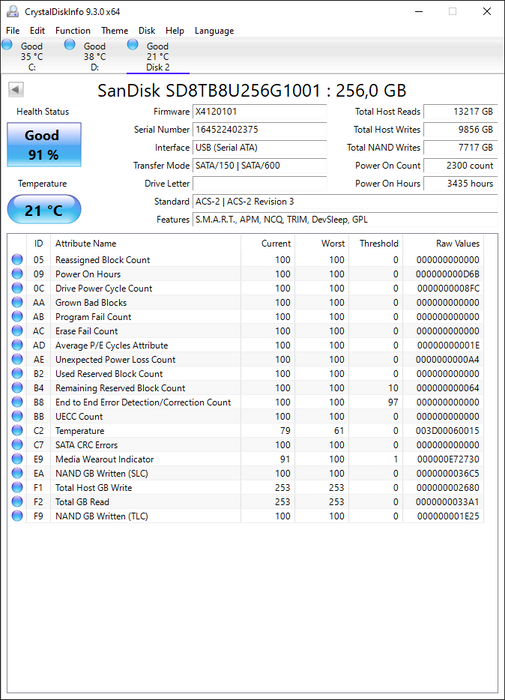Click the Total NAND Writes value 7717 GB
This screenshot has width=505, height=700.
(460, 147)
